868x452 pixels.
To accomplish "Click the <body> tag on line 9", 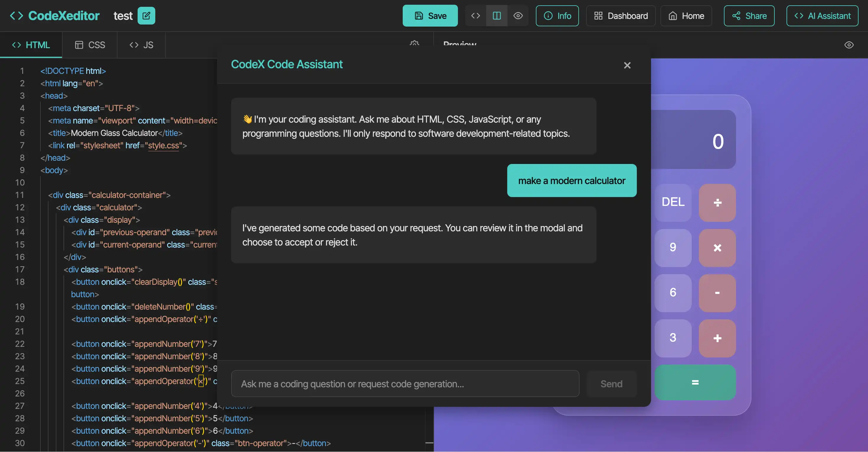I will tap(54, 170).
